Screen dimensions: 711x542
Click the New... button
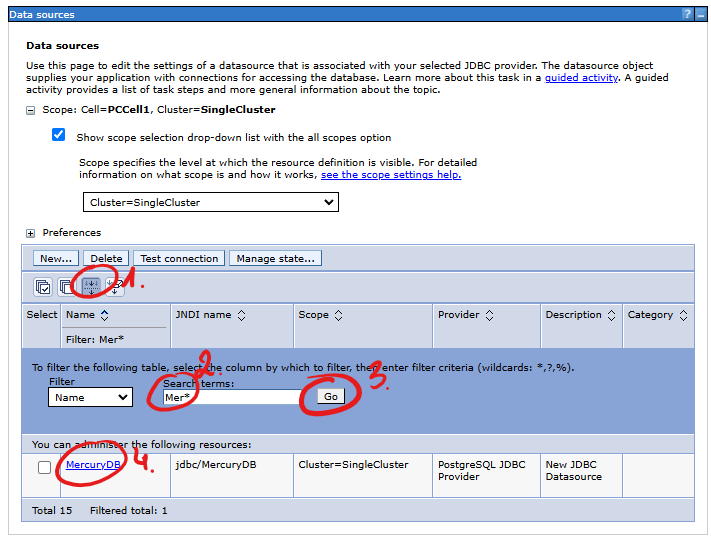click(x=56, y=259)
